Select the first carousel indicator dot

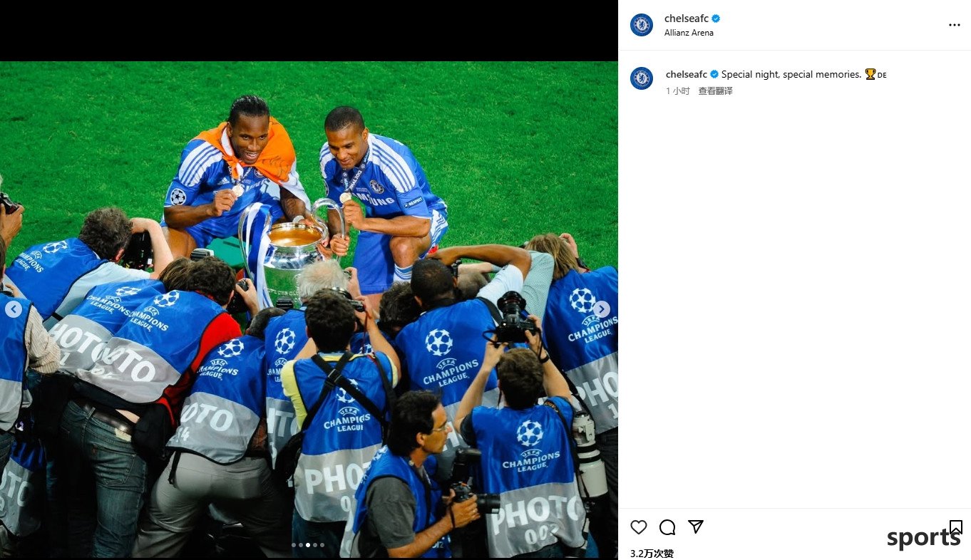294,545
